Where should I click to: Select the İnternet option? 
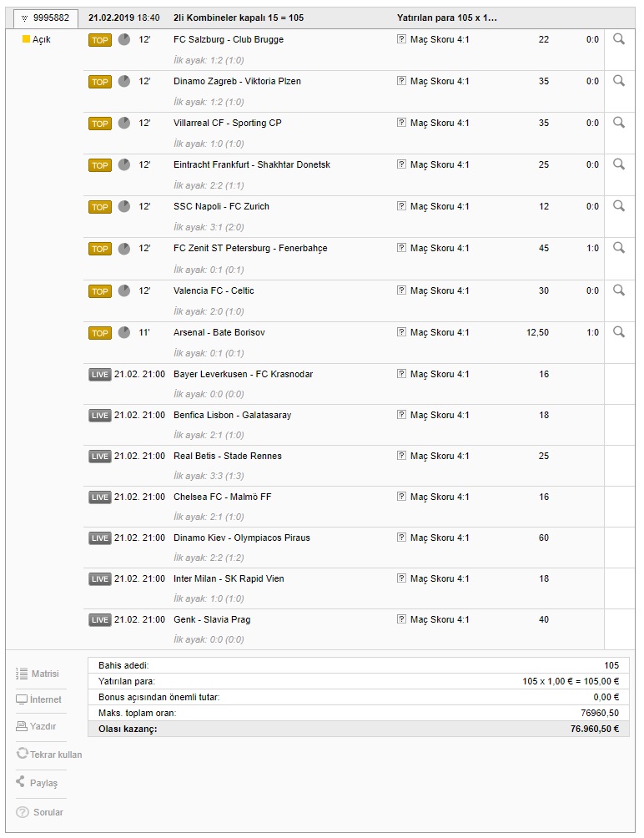click(38, 699)
